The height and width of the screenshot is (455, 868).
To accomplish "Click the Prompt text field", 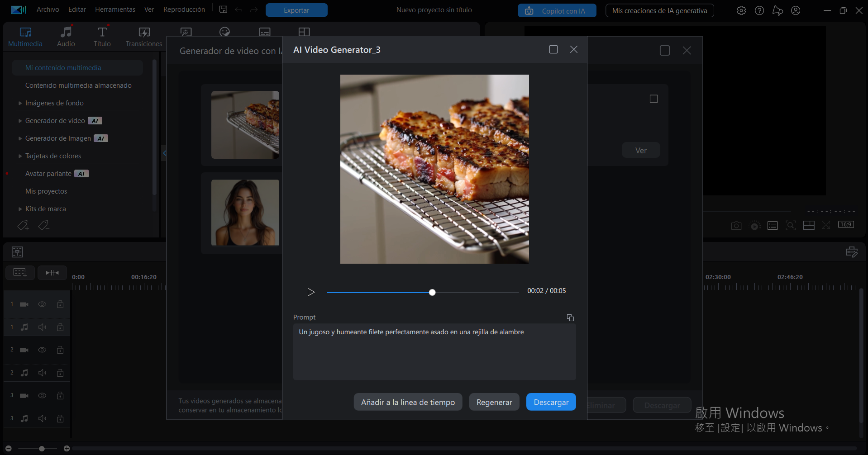I will pos(434,351).
